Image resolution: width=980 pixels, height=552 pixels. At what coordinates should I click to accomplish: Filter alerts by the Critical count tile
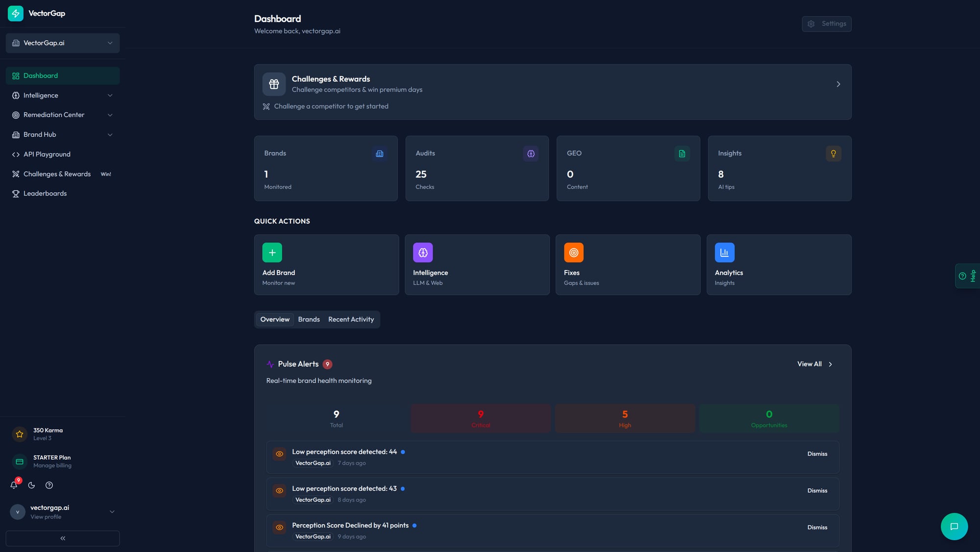pos(480,418)
